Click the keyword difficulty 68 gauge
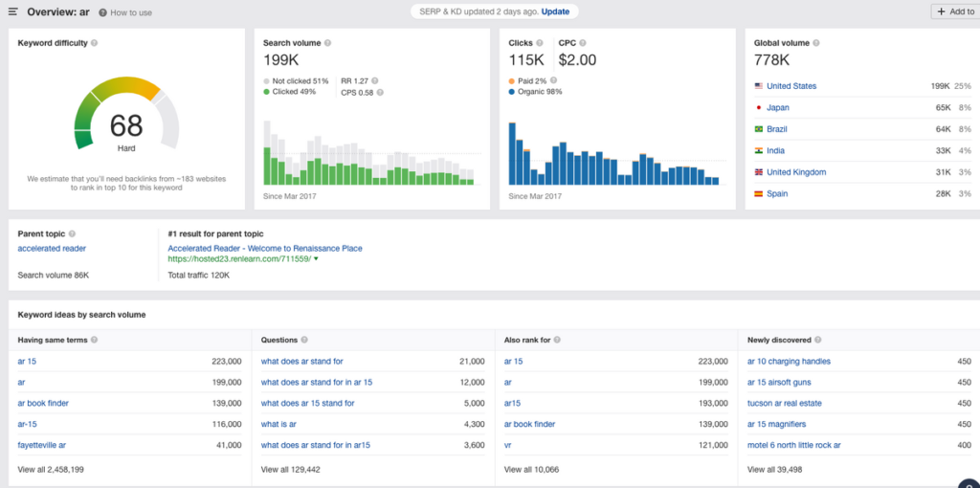The height and width of the screenshot is (488, 980). click(x=127, y=115)
